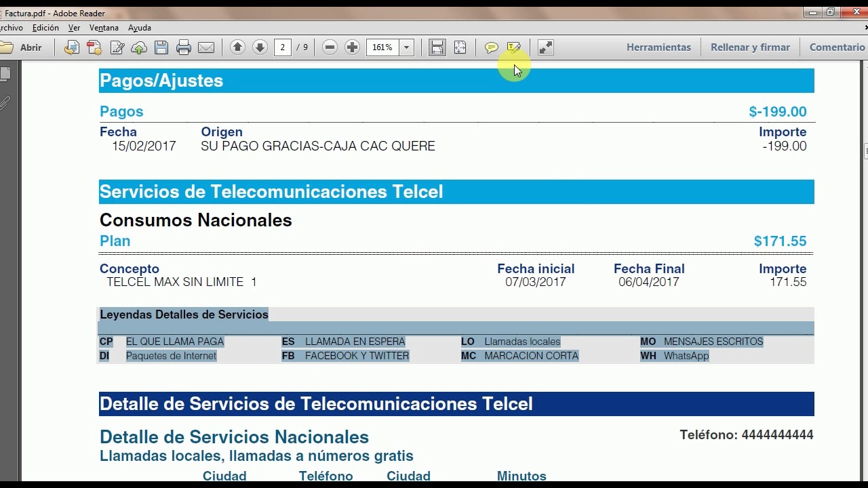Open the Ayuda menu
Image resolution: width=868 pixels, height=488 pixels.
(140, 28)
